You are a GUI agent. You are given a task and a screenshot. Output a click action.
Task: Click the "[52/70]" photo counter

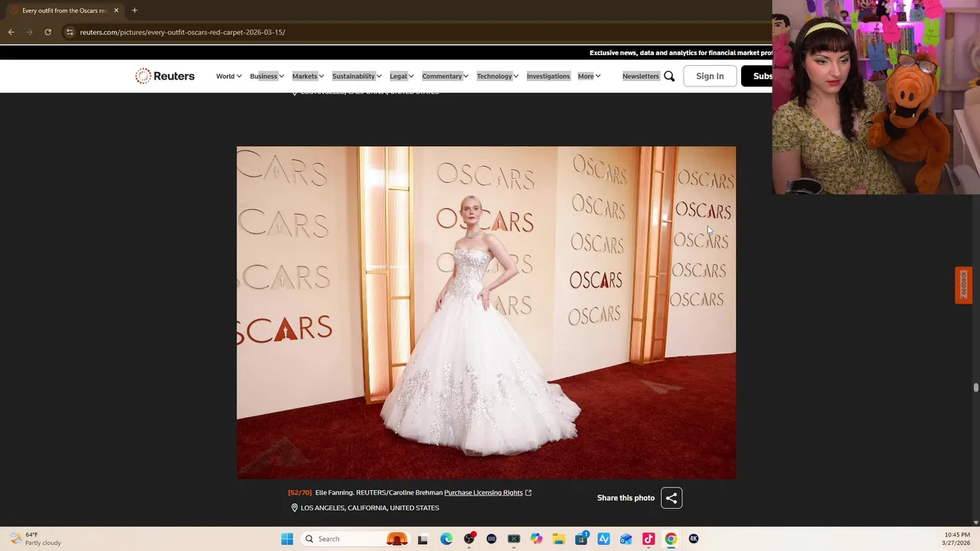pyautogui.click(x=300, y=493)
